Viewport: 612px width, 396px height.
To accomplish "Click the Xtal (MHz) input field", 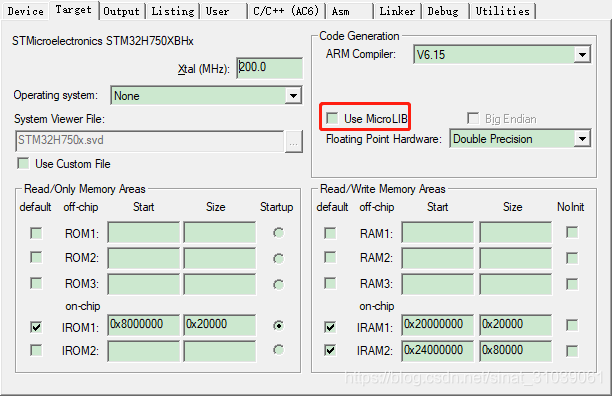I will 269,68.
